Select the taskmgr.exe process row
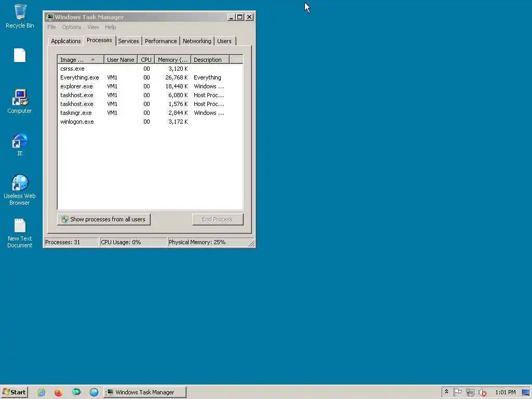The width and height of the screenshot is (532, 399). pos(150,113)
